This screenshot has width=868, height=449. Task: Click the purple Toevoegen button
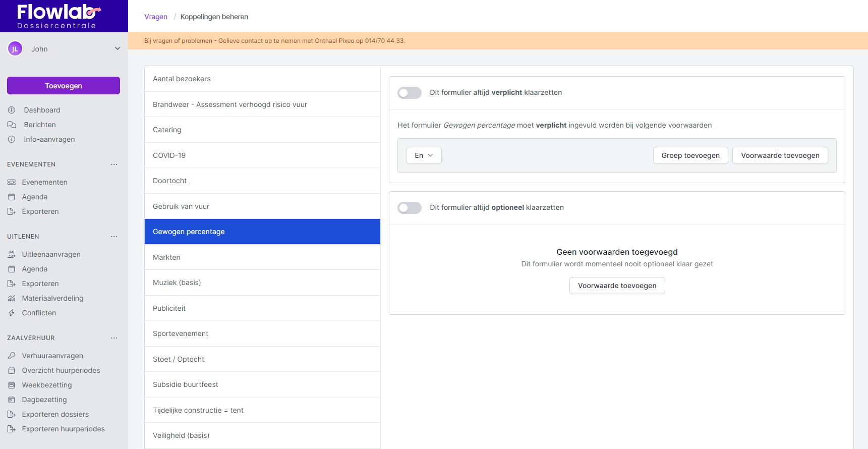(64, 86)
